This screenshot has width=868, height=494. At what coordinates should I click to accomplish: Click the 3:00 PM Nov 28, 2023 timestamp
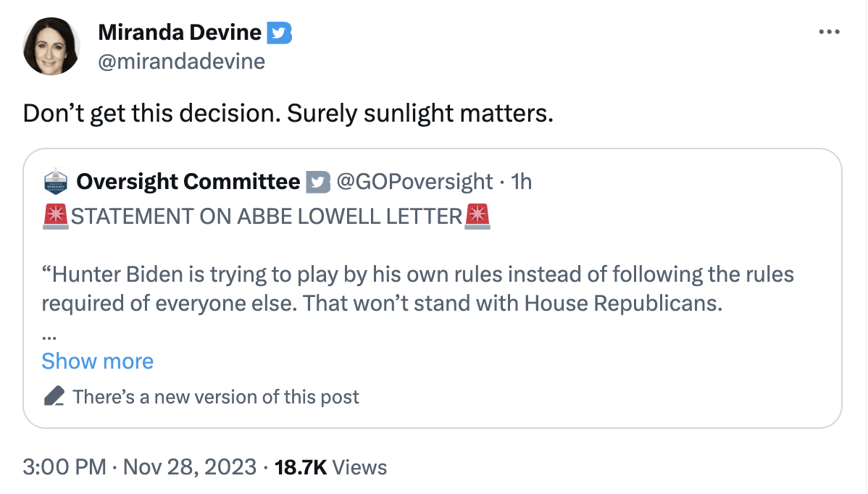click(139, 467)
